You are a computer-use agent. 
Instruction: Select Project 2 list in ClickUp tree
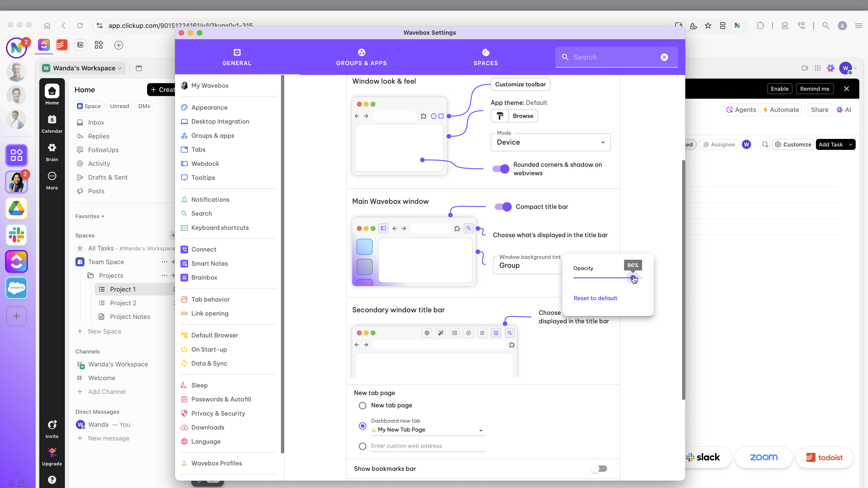click(x=123, y=303)
